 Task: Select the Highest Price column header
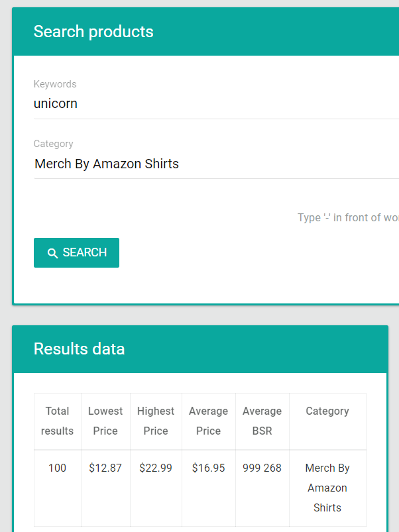point(156,421)
